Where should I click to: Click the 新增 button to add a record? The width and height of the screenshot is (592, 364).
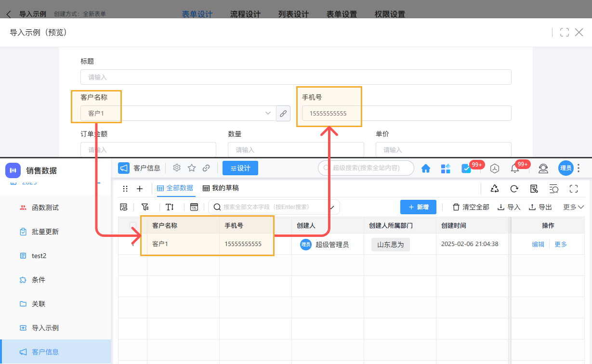418,207
